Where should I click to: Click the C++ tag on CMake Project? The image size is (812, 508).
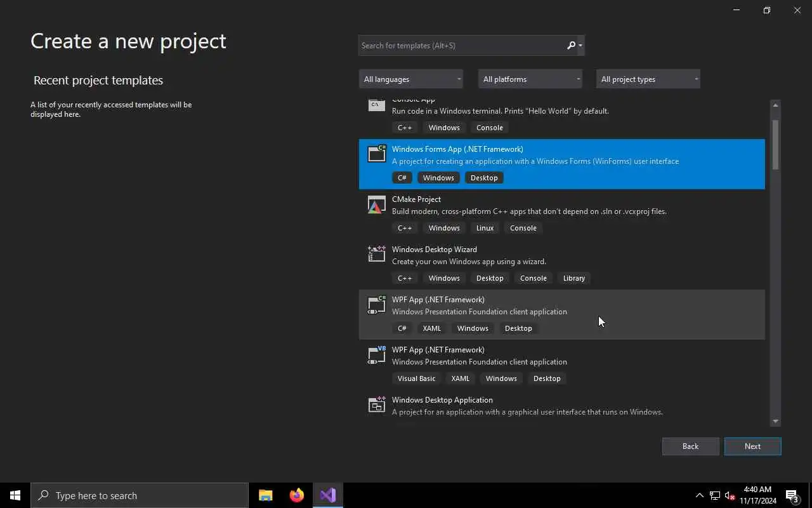(x=405, y=228)
